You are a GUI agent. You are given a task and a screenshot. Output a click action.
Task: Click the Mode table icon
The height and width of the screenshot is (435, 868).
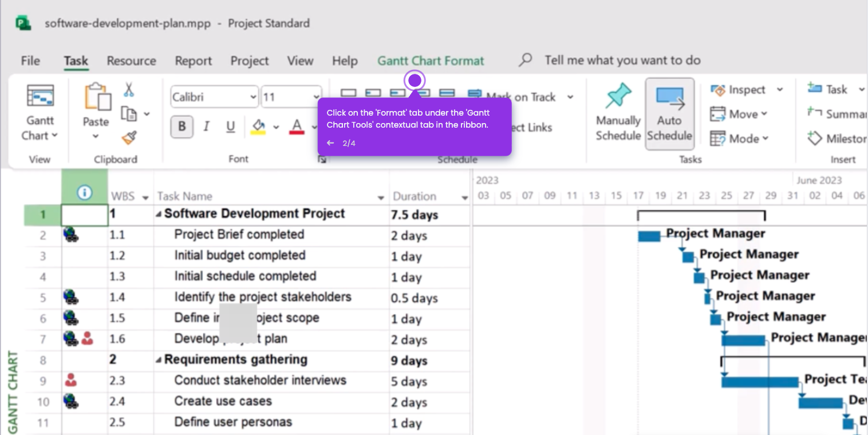click(x=718, y=139)
